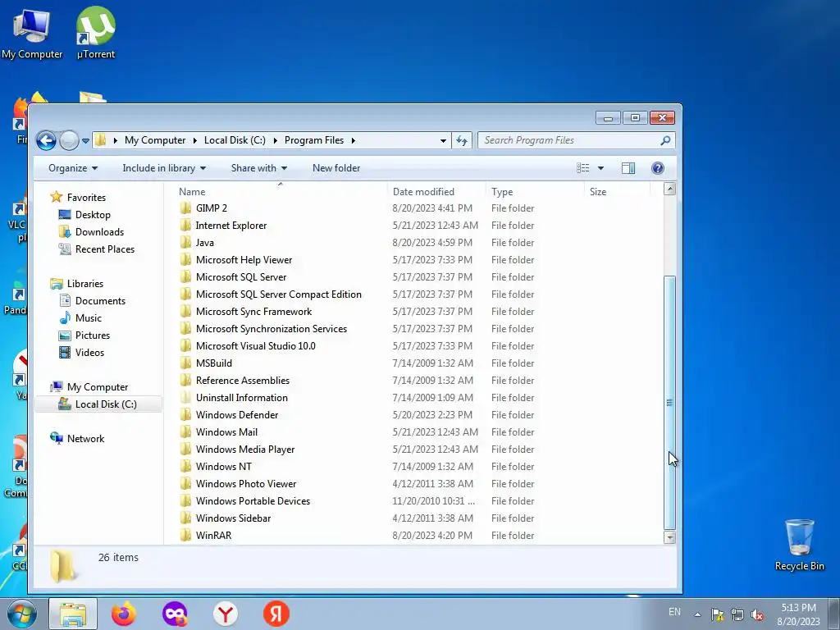Select My Computer in navigation pane

click(x=97, y=387)
